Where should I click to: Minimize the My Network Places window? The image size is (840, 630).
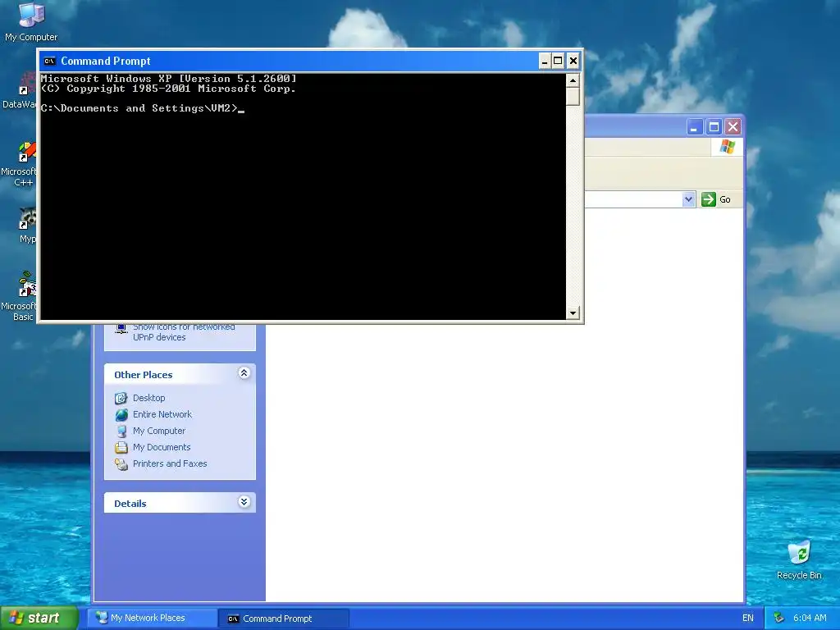(x=695, y=127)
